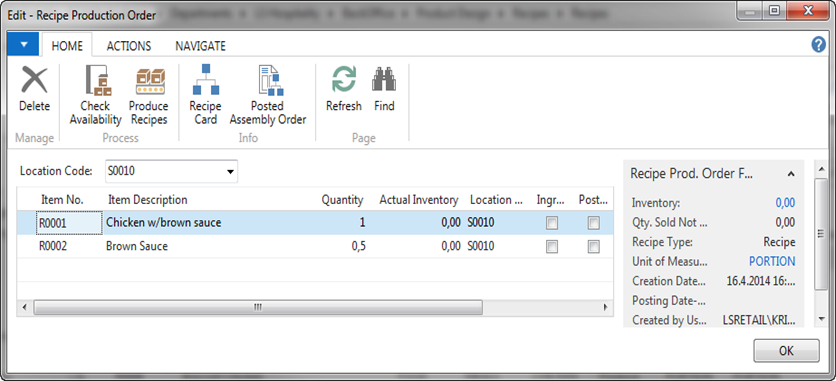Click S0010 location in Brown Sauce row
The image size is (836, 381).
pos(481,246)
